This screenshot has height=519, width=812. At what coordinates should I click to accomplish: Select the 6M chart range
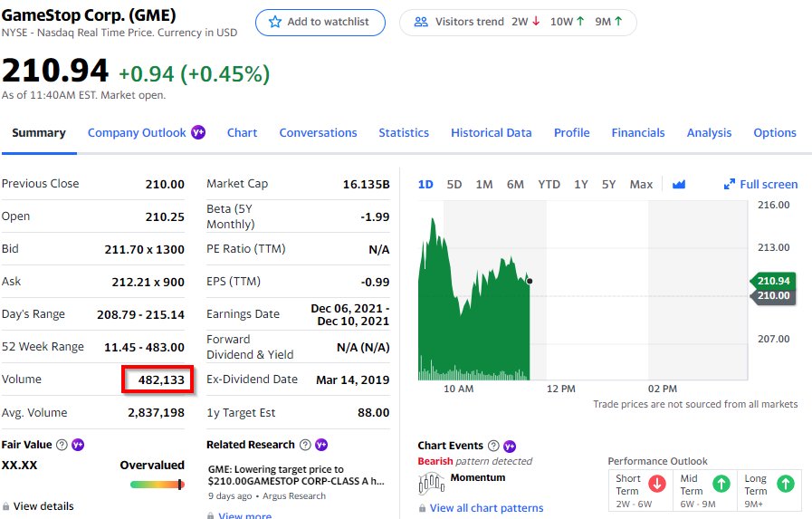tap(515, 185)
